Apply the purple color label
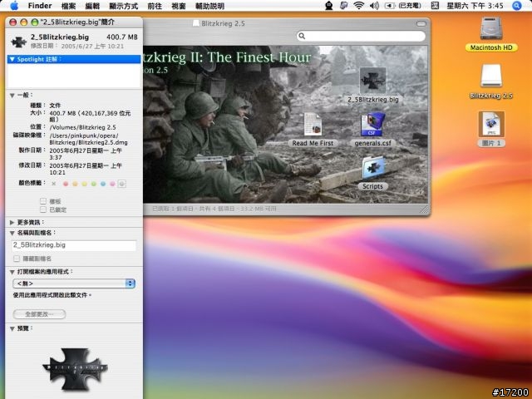 (112, 184)
